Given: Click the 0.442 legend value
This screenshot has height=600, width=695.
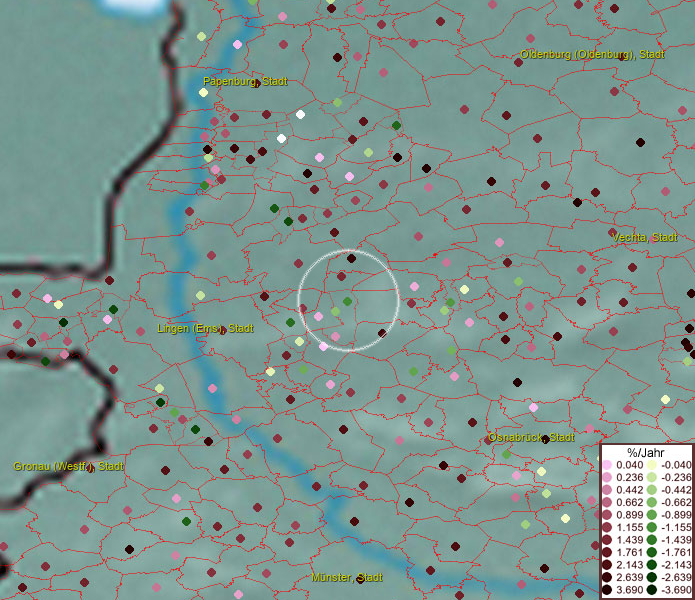Looking at the screenshot, I should pyautogui.click(x=629, y=490).
